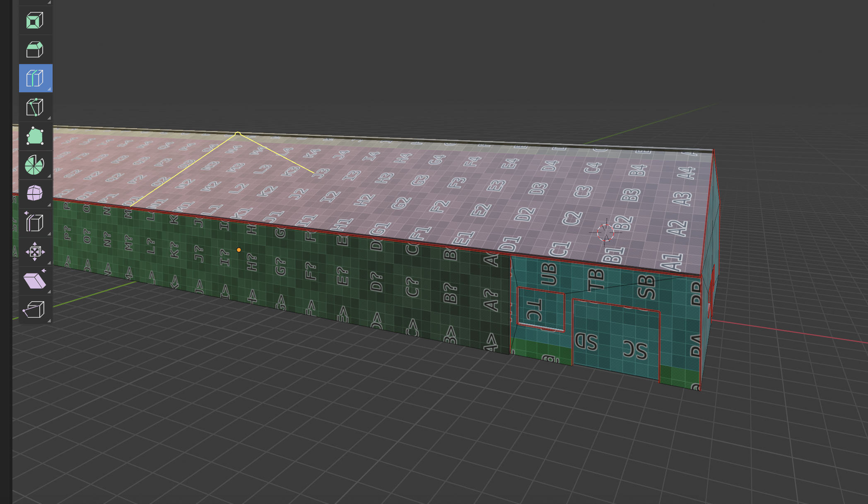Select the Spin tool
Screen dimensions: 868x504
point(35,165)
